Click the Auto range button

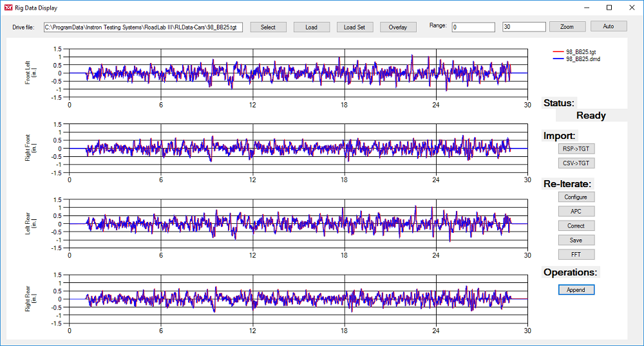pyautogui.click(x=608, y=26)
